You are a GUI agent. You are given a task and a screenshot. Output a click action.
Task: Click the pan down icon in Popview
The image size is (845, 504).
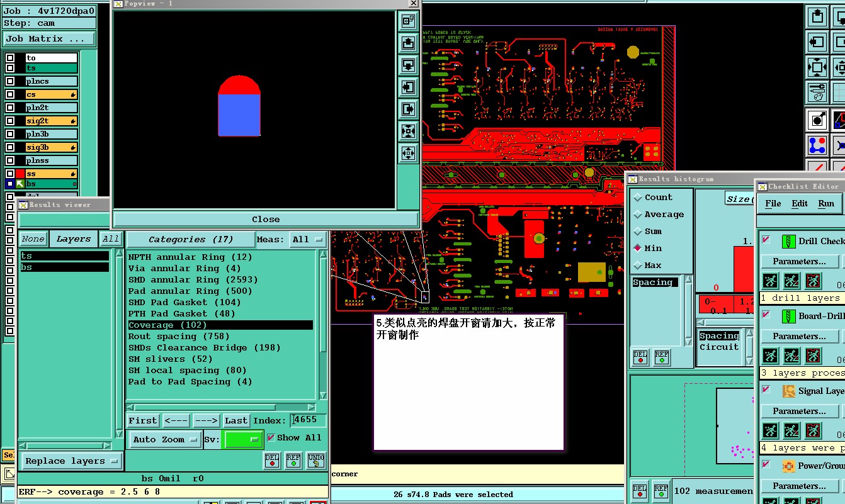point(408,65)
